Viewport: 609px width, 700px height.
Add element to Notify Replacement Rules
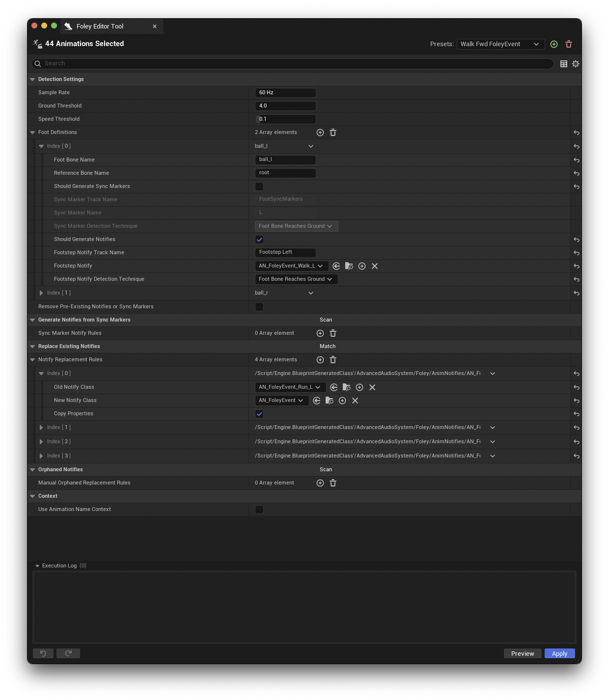tap(320, 360)
